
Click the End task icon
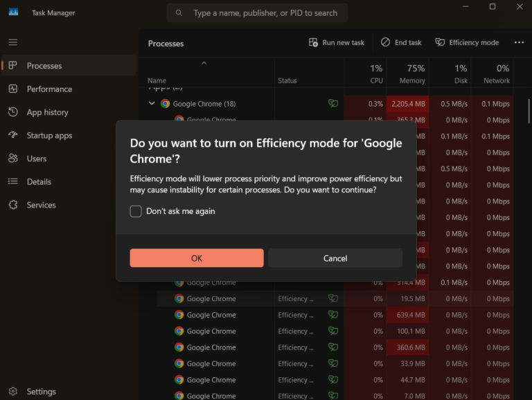(x=385, y=42)
